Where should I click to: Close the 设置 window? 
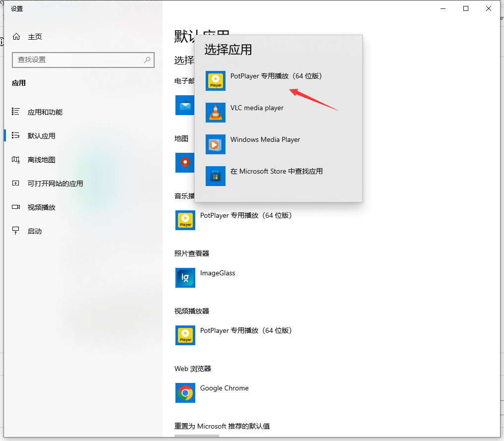(x=489, y=9)
